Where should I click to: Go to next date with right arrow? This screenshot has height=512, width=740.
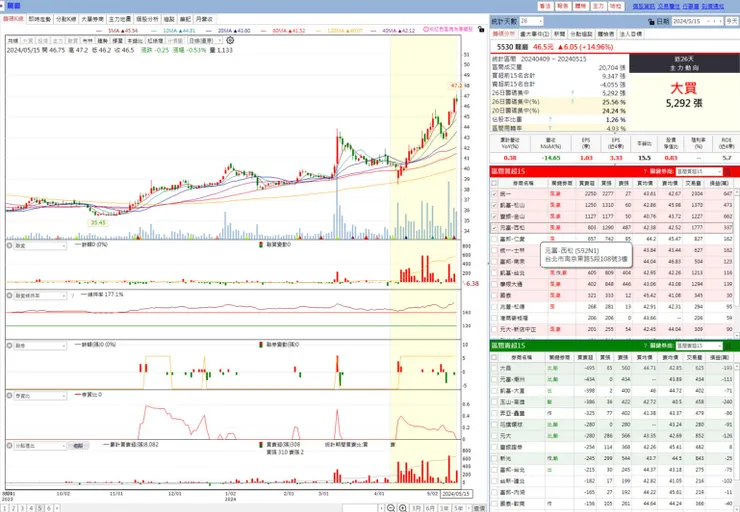720,21
